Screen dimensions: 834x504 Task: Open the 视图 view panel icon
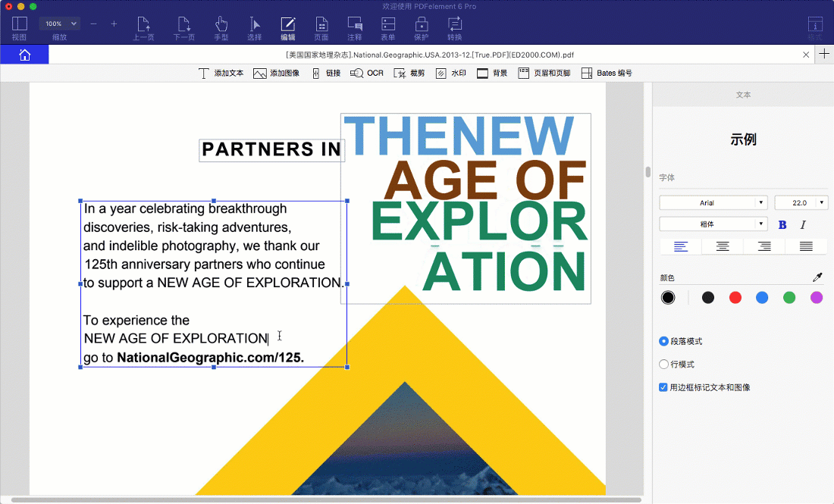[x=19, y=28]
